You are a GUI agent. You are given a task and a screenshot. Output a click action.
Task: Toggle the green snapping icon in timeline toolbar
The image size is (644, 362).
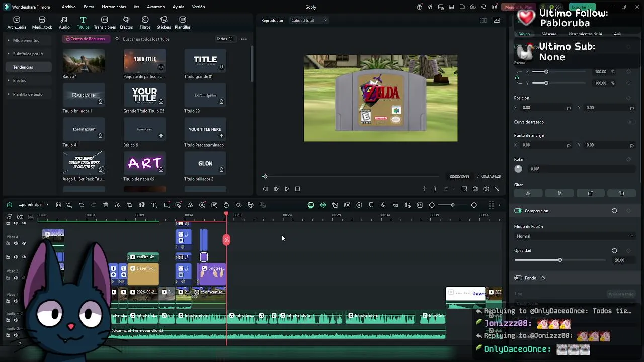323,205
